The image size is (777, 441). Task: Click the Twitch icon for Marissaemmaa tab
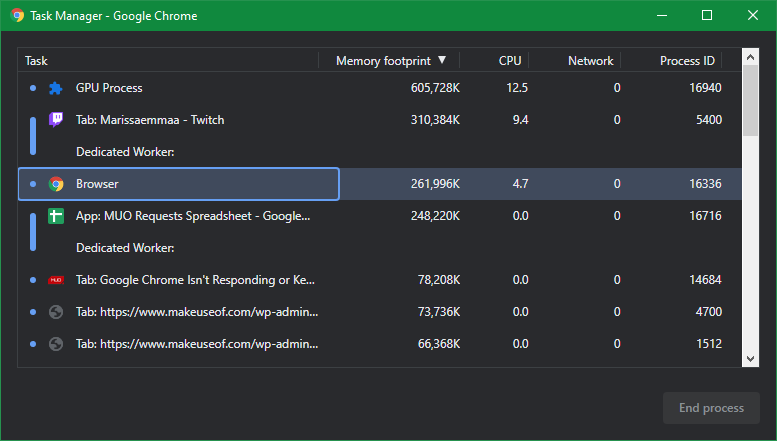pos(56,120)
